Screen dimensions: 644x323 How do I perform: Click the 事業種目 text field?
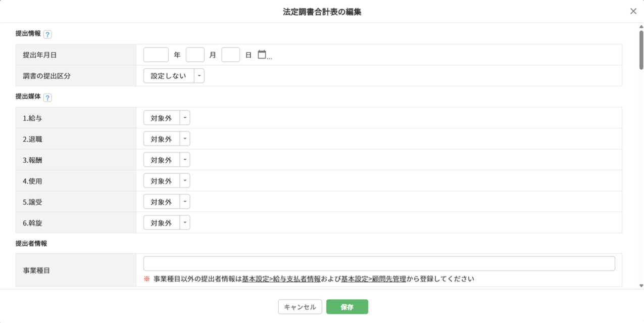coord(379,263)
